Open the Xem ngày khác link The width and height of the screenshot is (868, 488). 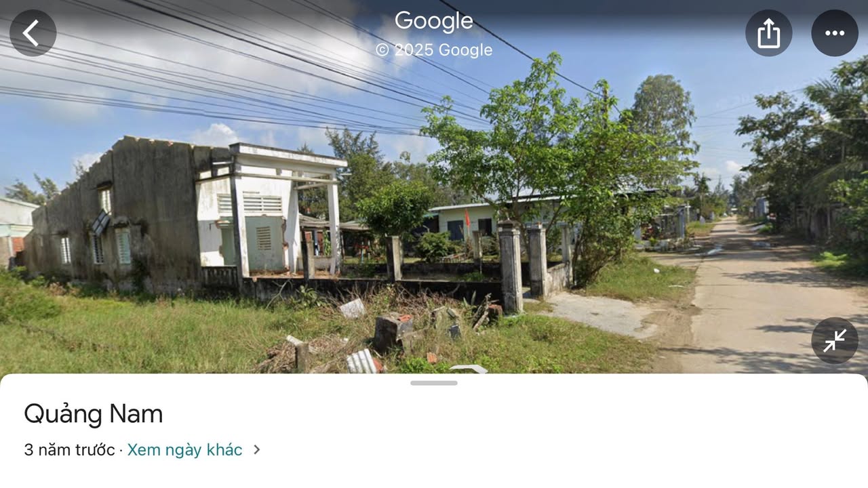[184, 449]
